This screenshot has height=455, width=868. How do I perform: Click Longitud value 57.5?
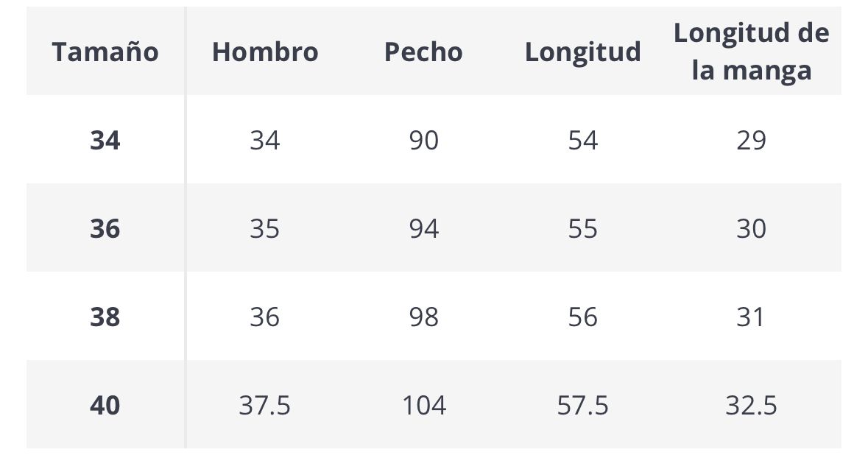tap(582, 405)
